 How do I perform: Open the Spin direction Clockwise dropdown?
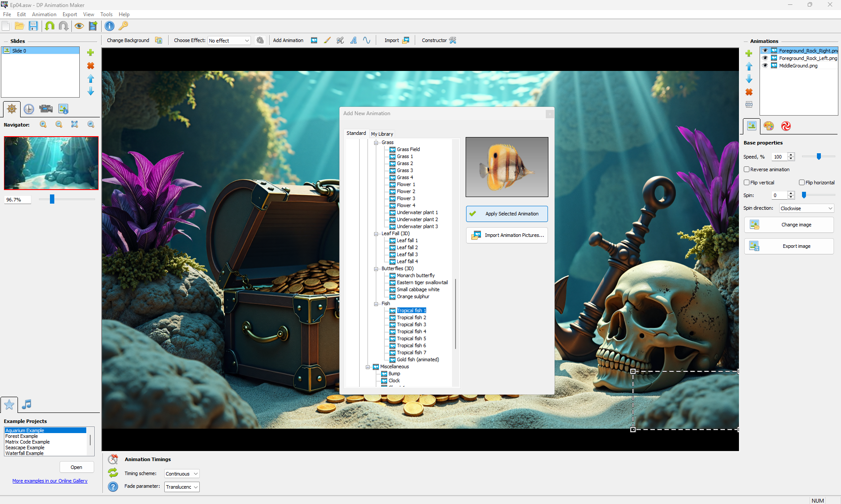pyautogui.click(x=806, y=208)
